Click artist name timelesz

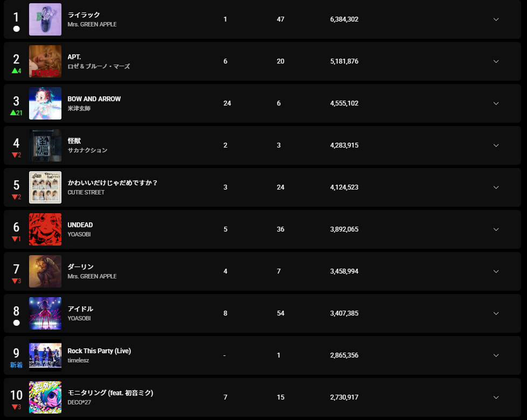pyautogui.click(x=78, y=360)
